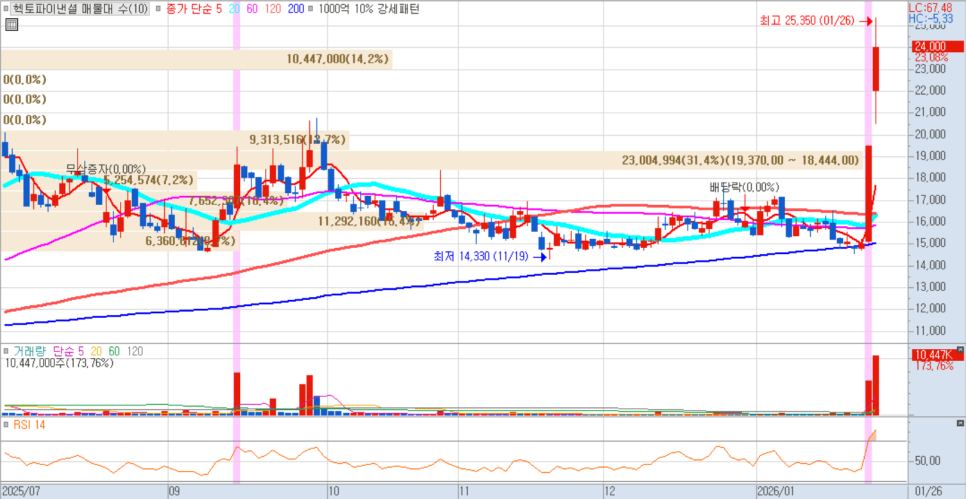Click volume profile label 9,313,516
The height and width of the screenshot is (499, 966).
coord(298,140)
